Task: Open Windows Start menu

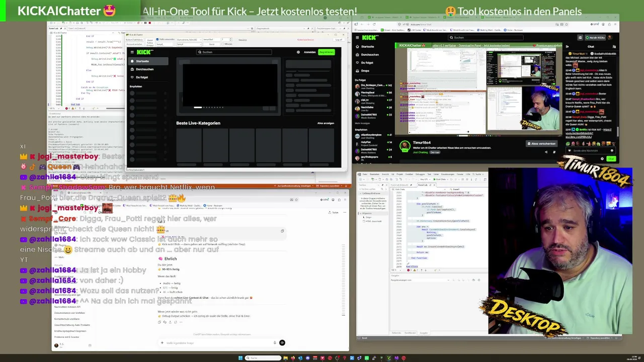Action: 240,358
